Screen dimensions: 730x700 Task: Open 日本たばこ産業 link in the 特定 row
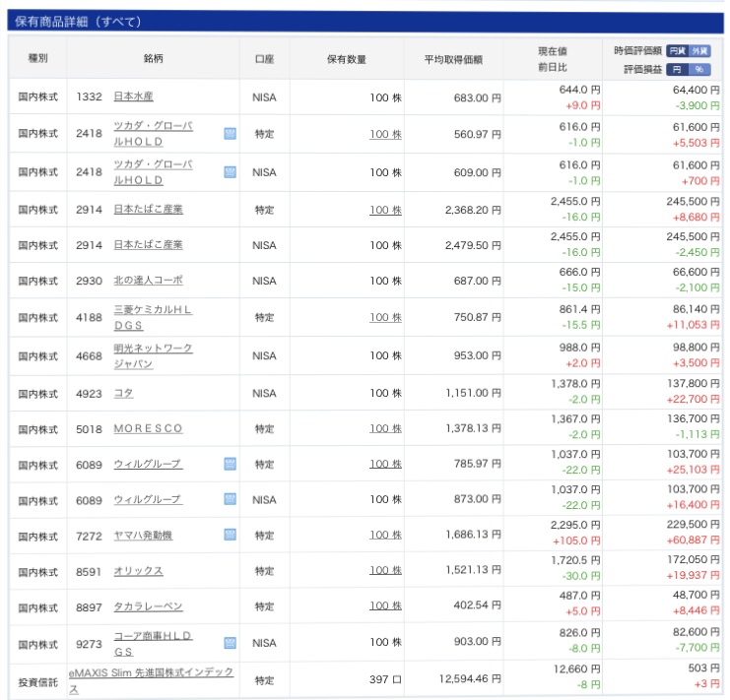pos(149,210)
